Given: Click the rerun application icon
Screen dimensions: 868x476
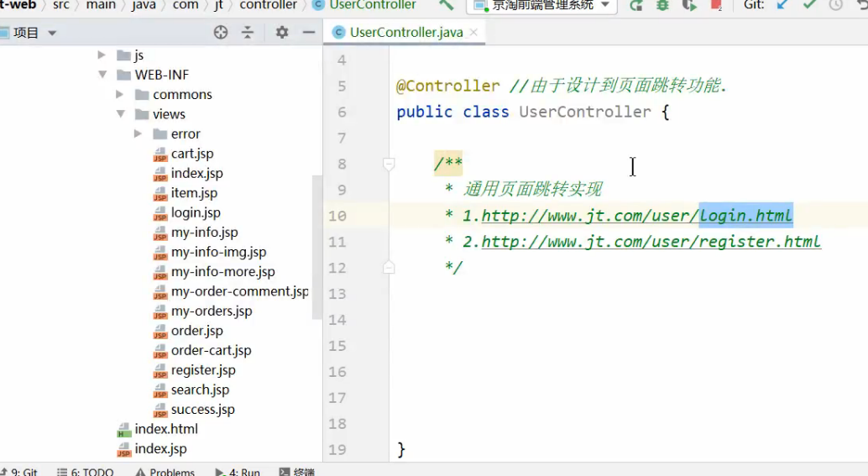Looking at the screenshot, I should [x=636, y=6].
